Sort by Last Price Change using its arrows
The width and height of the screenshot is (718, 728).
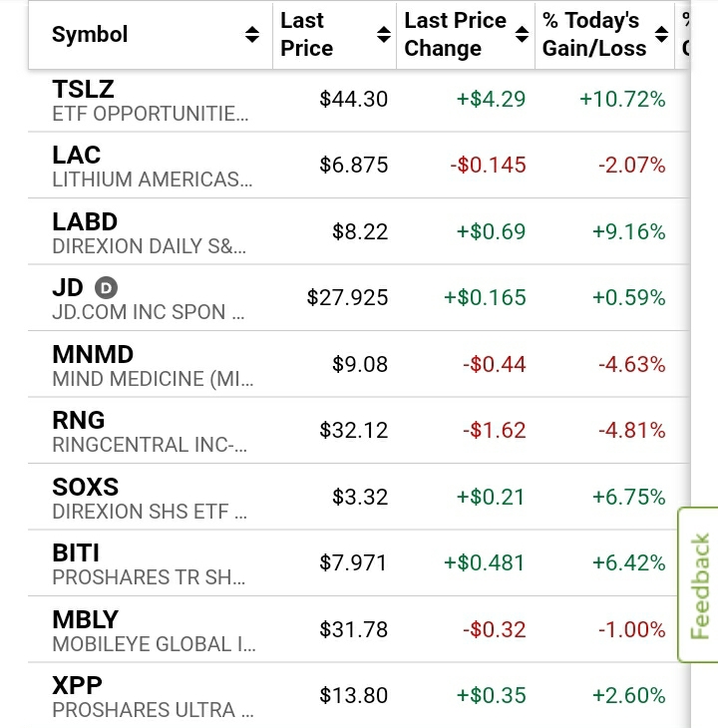(522, 35)
